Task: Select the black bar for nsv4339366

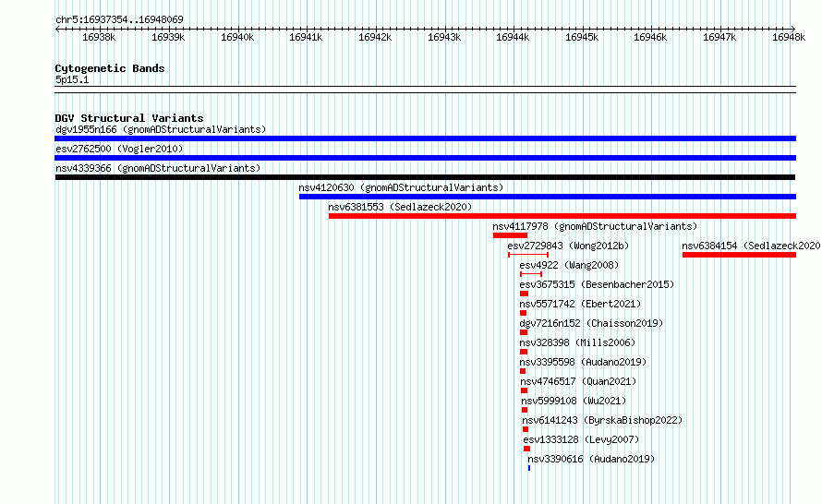Action: (425, 177)
